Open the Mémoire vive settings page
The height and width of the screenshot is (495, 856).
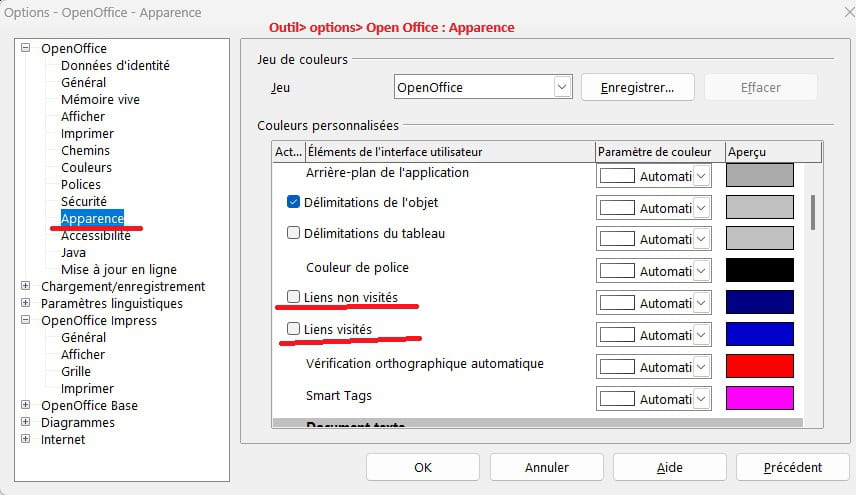[100, 99]
